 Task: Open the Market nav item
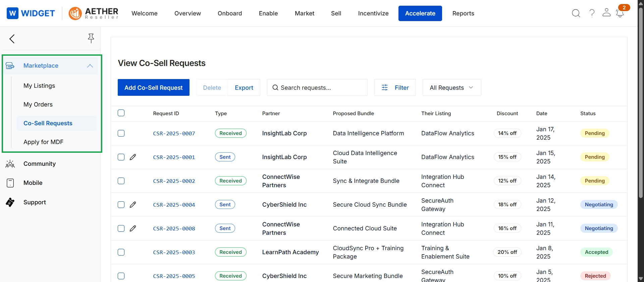(305, 13)
